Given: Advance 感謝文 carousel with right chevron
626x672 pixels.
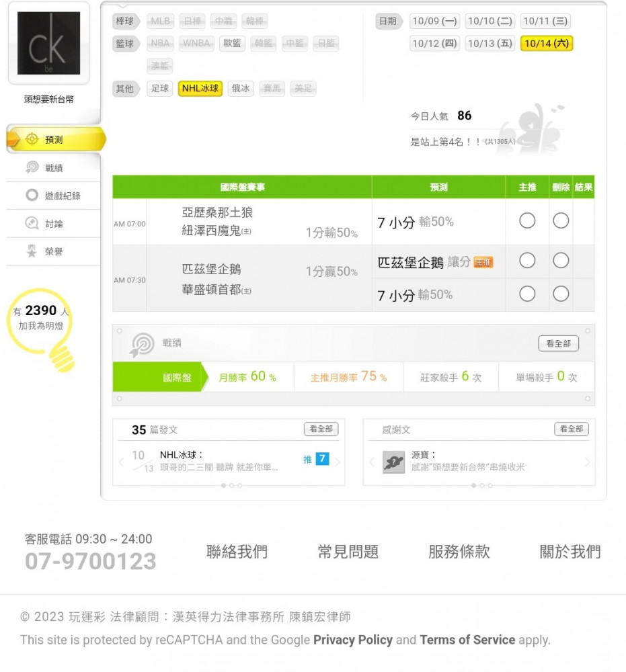Looking at the screenshot, I should click(x=588, y=462).
